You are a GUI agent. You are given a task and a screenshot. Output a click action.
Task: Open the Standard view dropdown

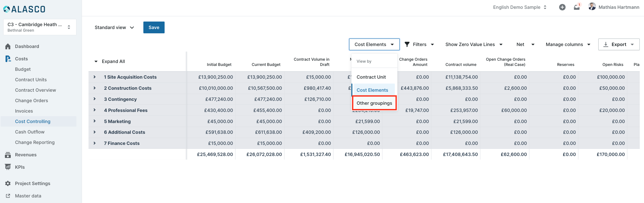pyautogui.click(x=114, y=27)
